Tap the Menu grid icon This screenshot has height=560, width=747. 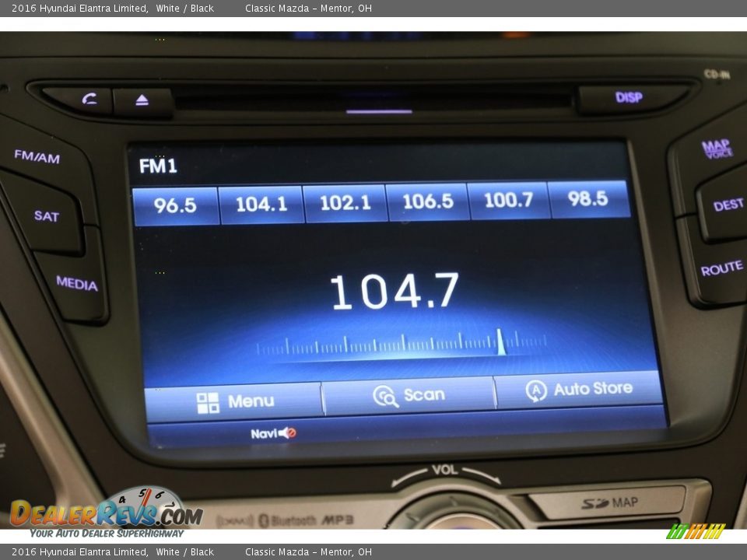coord(208,402)
